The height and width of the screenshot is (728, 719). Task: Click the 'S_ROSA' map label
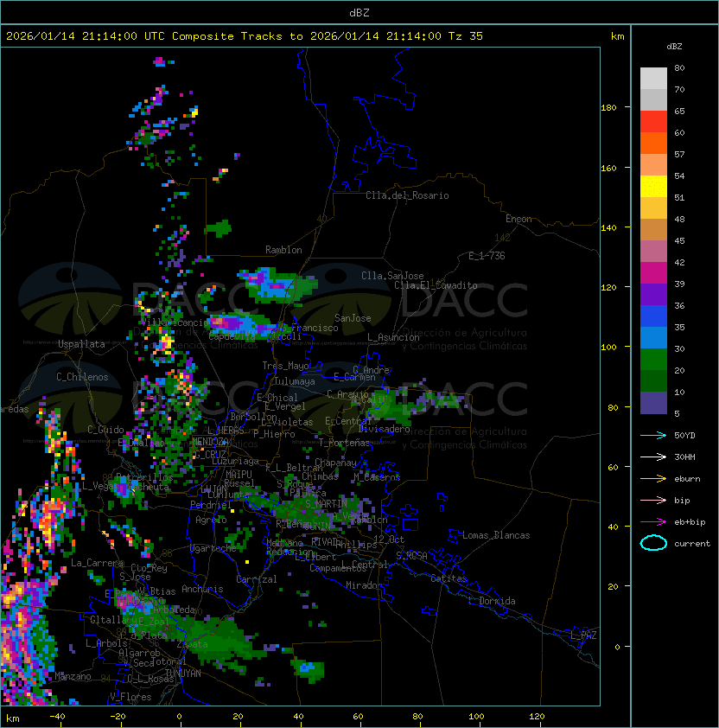coord(411,555)
